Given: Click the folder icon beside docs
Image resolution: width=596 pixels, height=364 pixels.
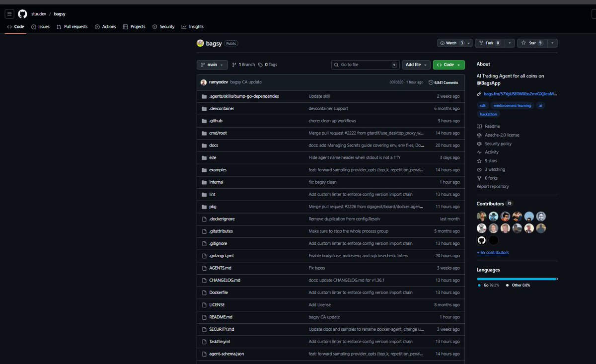Looking at the screenshot, I should click(x=204, y=146).
